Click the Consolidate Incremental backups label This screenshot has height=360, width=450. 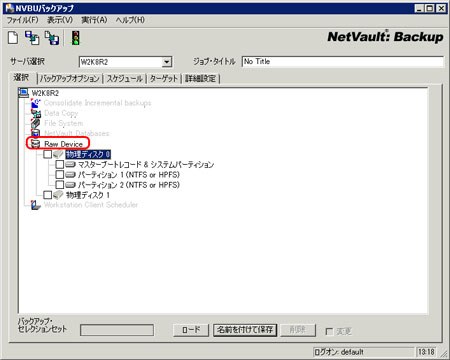pos(97,103)
